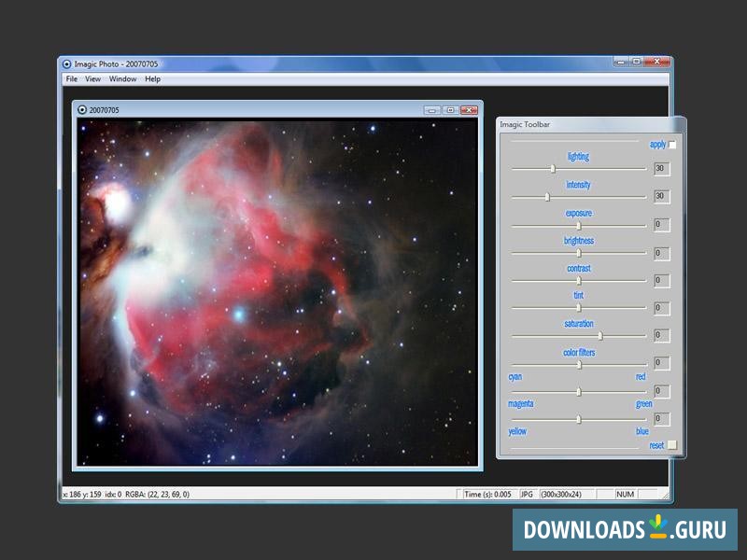This screenshot has height=560, width=747.
Task: Open the View menu
Action: (92, 79)
